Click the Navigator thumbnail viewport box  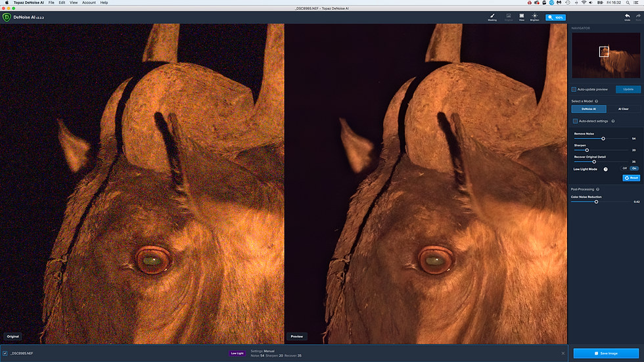click(x=604, y=52)
